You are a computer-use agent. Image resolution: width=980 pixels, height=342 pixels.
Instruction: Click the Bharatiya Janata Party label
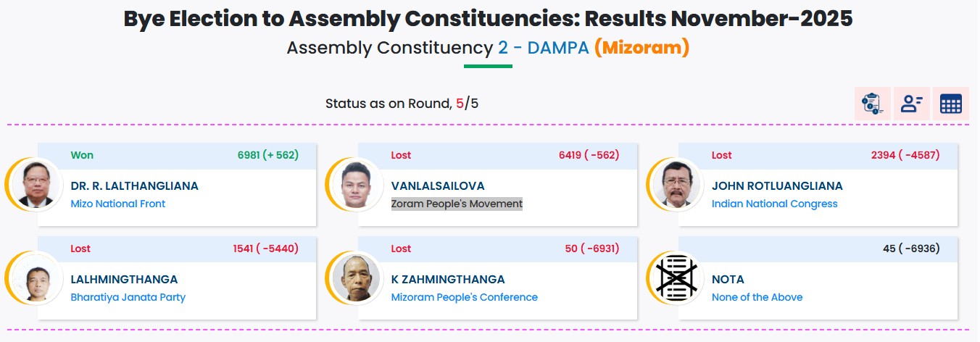(128, 297)
